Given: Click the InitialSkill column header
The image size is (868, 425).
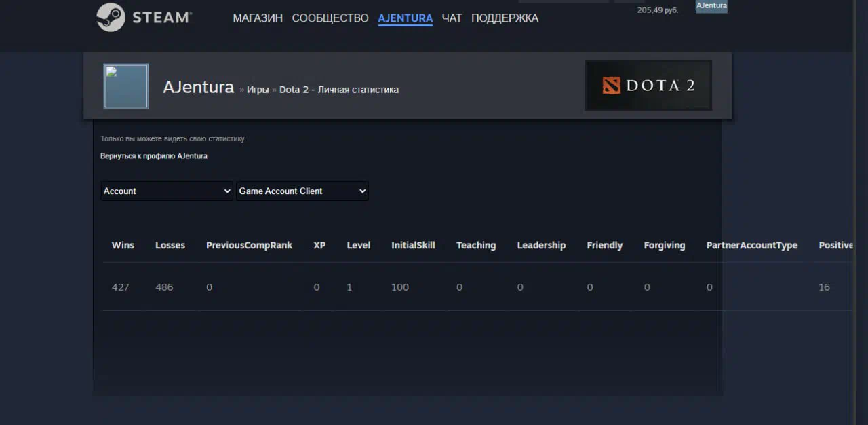Looking at the screenshot, I should pos(413,245).
